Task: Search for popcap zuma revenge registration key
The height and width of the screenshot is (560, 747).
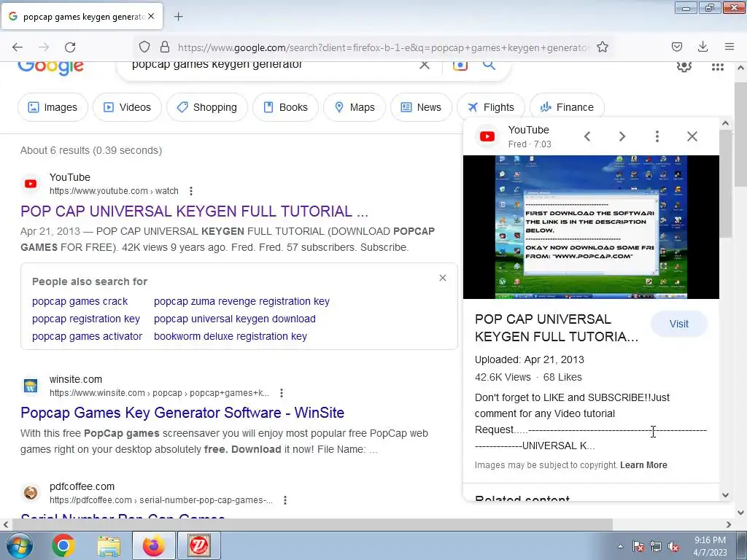Action: (x=241, y=301)
